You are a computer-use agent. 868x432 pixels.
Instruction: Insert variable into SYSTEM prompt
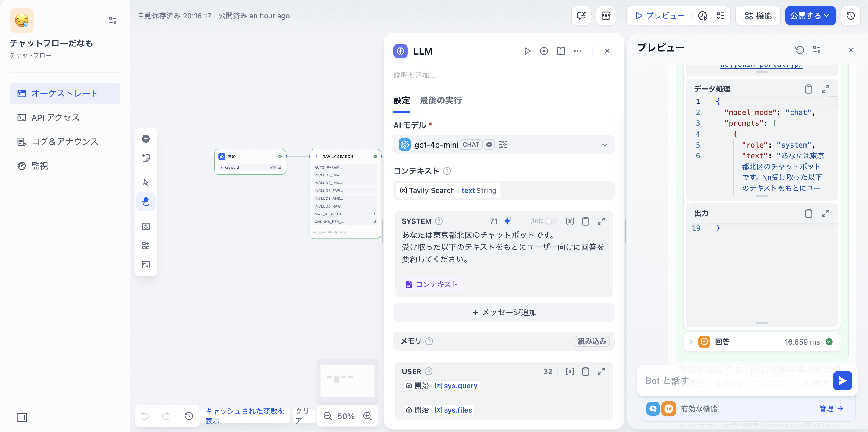tap(570, 221)
